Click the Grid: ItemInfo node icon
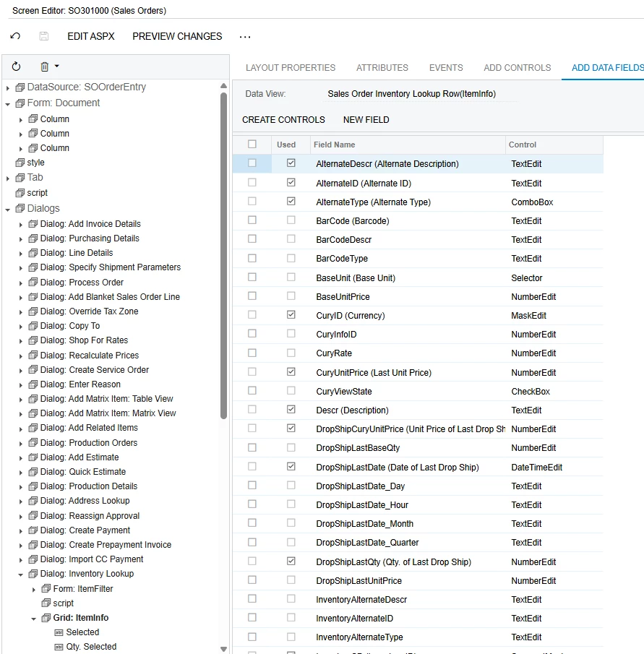 (x=46, y=618)
